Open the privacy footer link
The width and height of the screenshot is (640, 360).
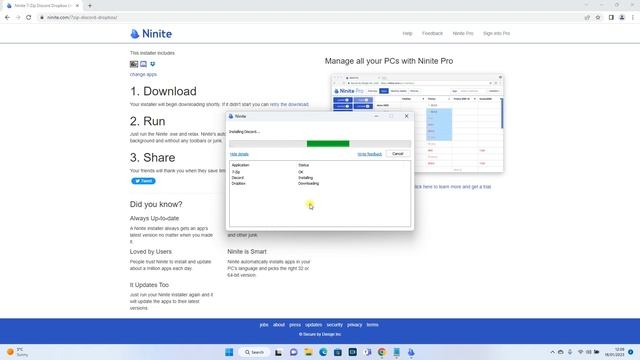[x=355, y=325]
